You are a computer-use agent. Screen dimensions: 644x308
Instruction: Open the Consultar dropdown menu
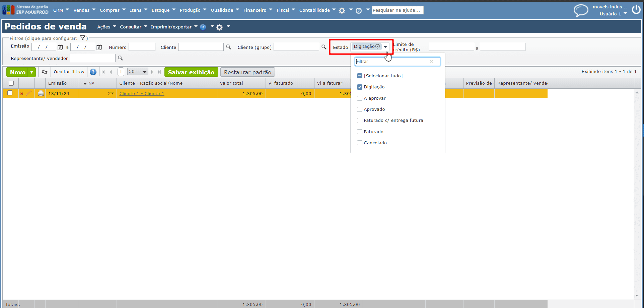pos(133,27)
